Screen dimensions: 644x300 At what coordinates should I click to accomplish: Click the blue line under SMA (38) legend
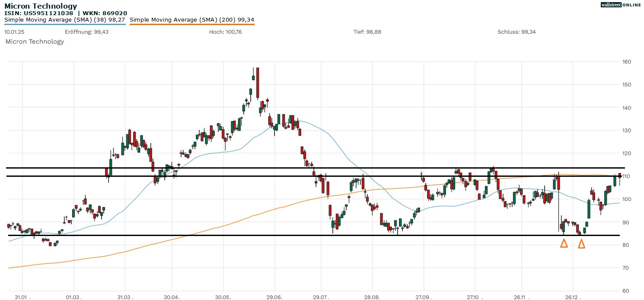[x=65, y=24]
